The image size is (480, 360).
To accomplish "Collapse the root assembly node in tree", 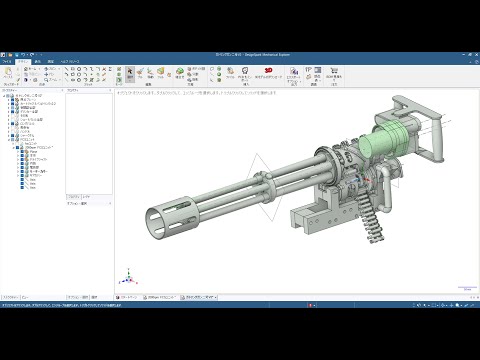I will [x=4, y=96].
